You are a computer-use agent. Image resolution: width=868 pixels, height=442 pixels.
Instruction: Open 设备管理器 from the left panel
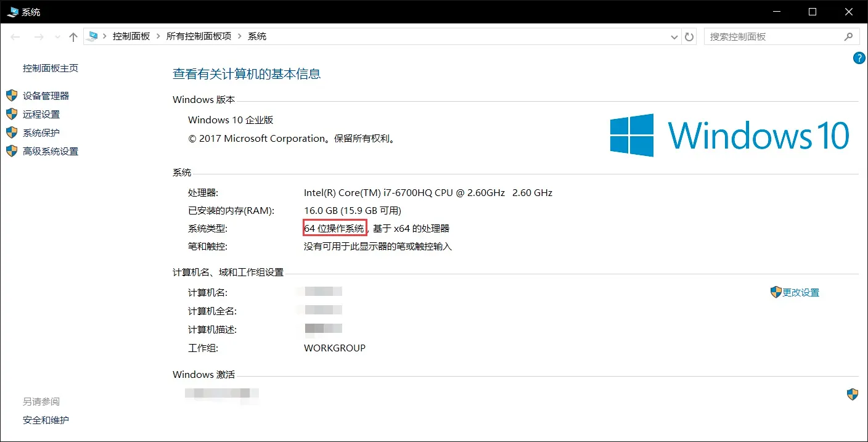[46, 96]
